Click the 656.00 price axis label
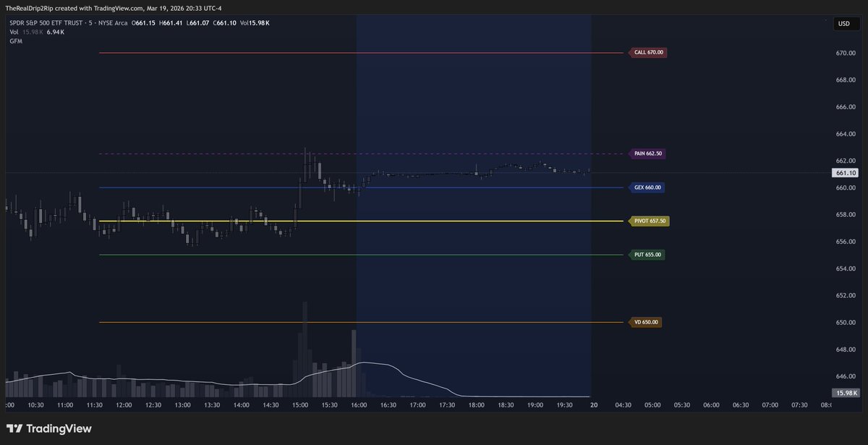The image size is (868, 445). pos(846,242)
